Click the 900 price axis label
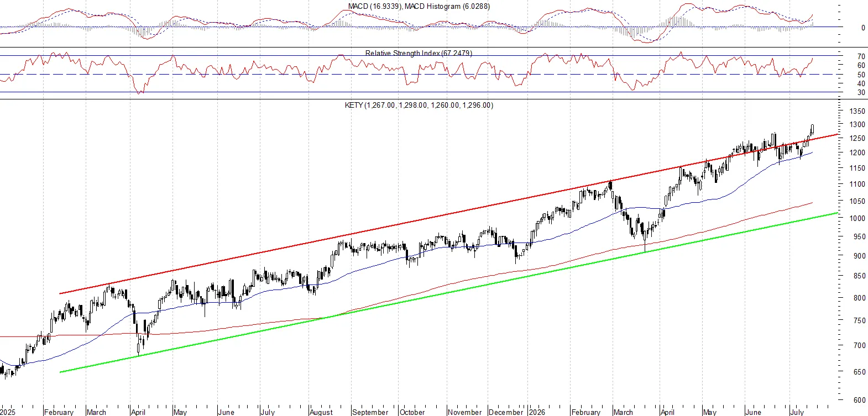 [x=859, y=256]
